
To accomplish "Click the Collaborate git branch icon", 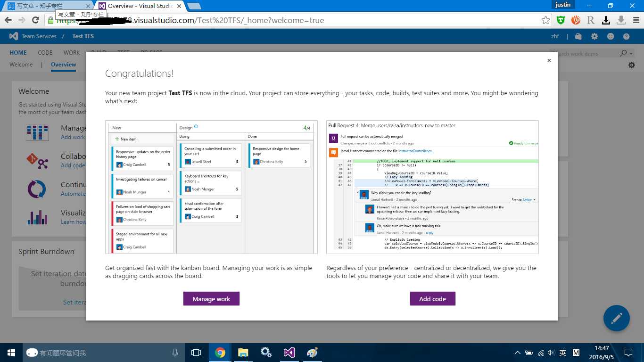I will click(x=37, y=161).
